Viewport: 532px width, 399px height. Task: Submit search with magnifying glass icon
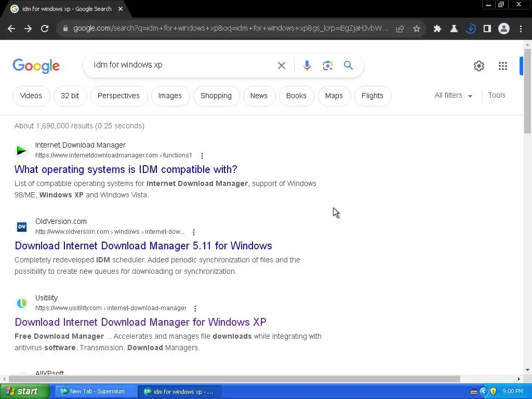(x=349, y=65)
